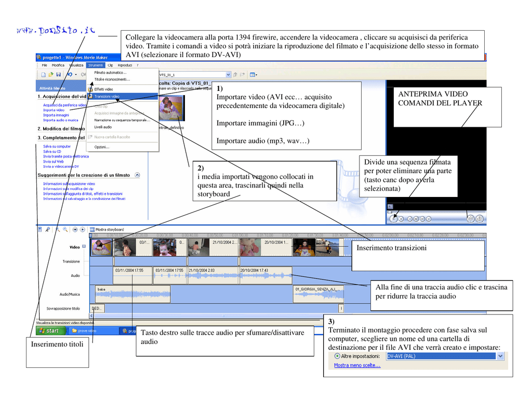Screen dimensions: 532x411
Task: Choose Transizioni video from the Strumenti menu
Action: [x=123, y=97]
